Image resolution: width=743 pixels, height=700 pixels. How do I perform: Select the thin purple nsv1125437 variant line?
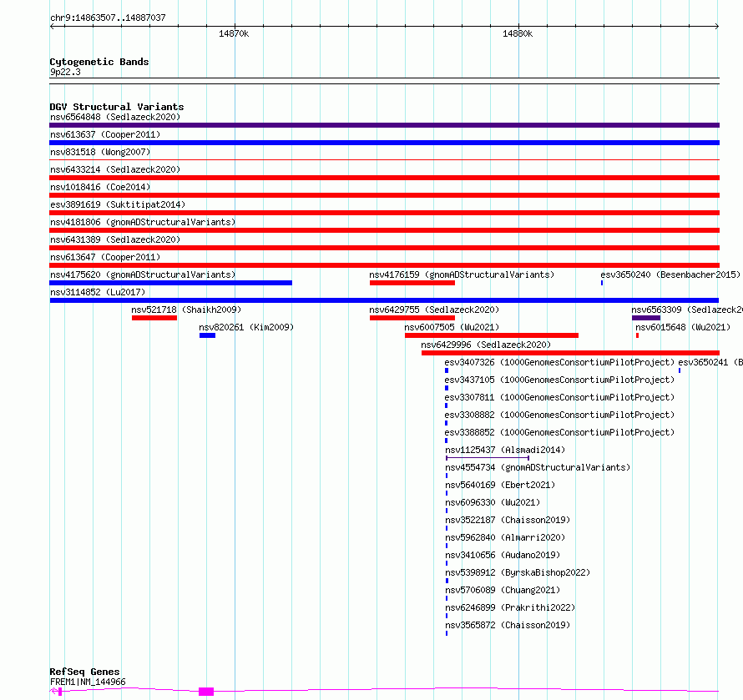tap(487, 458)
